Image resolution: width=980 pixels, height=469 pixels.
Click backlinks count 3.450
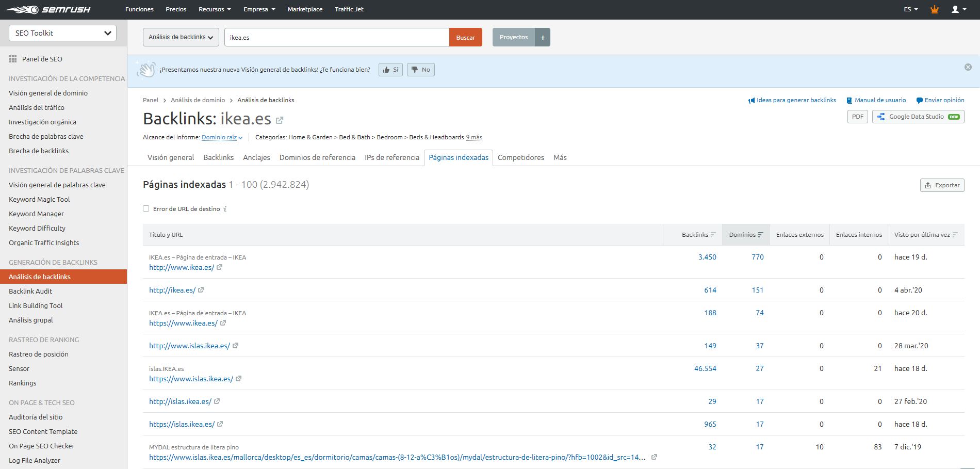click(707, 257)
